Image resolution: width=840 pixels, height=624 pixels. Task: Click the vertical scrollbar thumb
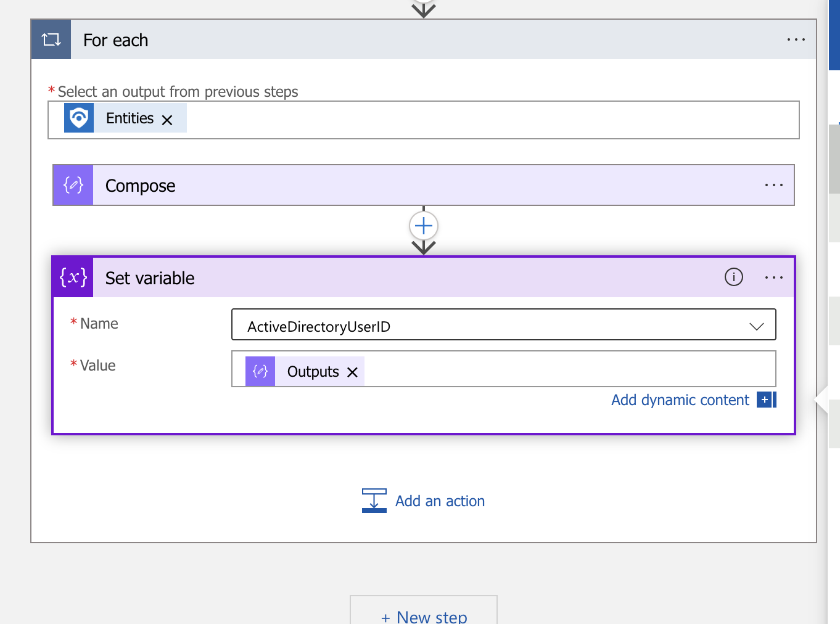[x=834, y=159]
